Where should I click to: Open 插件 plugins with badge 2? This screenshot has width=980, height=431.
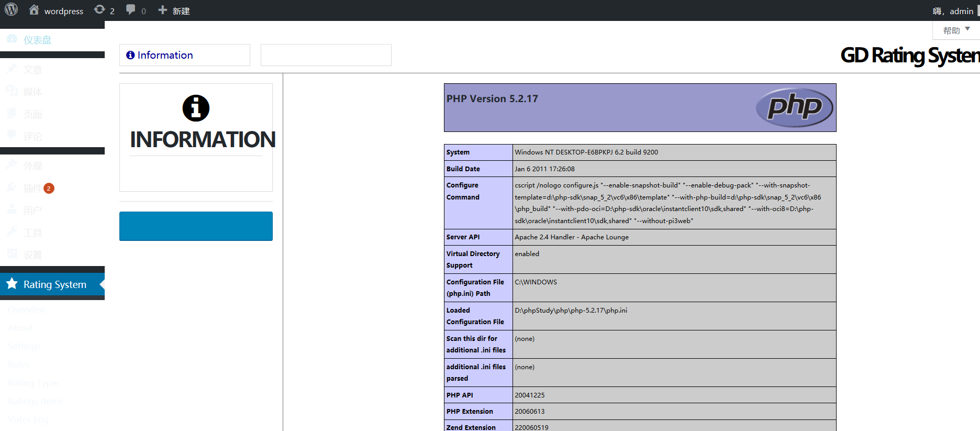coord(52,188)
